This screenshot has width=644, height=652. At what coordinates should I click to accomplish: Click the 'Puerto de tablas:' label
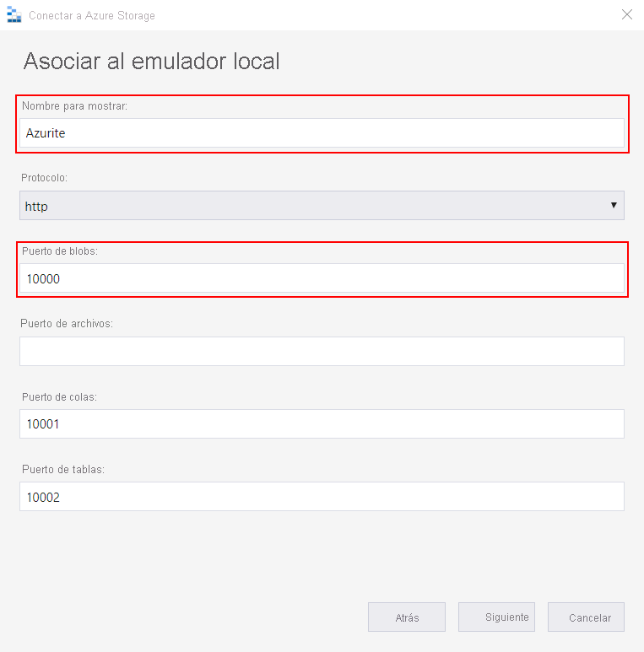[62, 469]
